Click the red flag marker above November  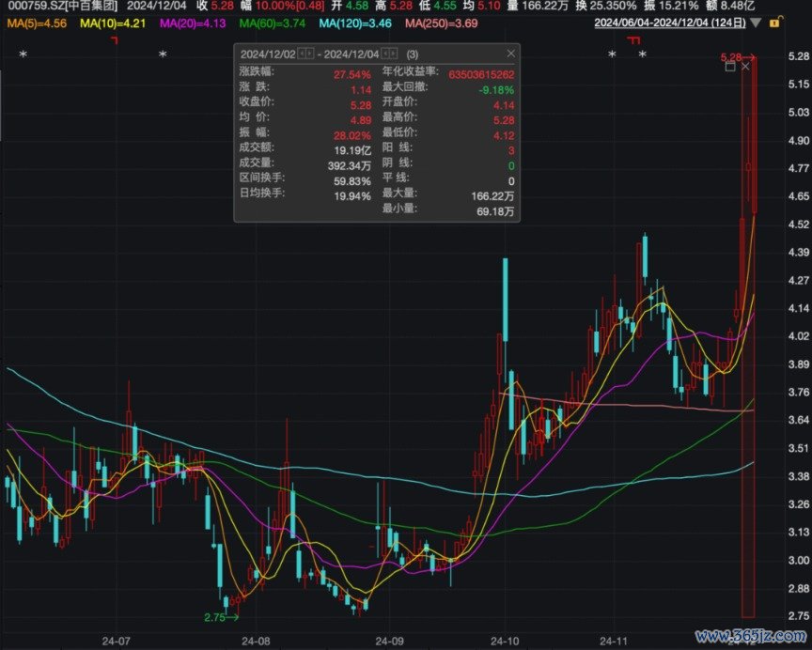pos(633,40)
